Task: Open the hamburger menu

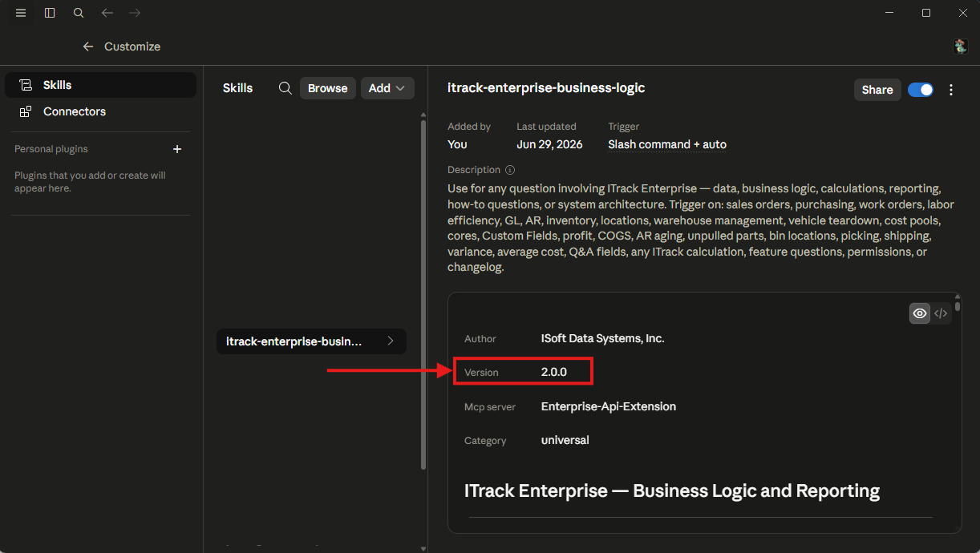Action: pyautogui.click(x=21, y=13)
